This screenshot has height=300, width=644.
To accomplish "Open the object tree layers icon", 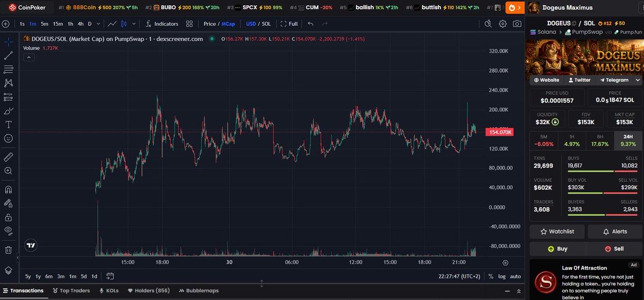I will 9,270.
